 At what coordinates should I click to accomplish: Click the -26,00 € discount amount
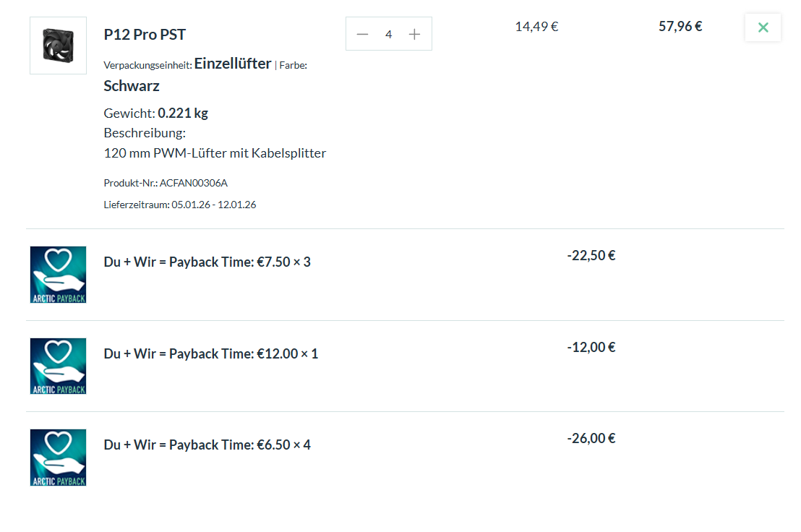591,438
